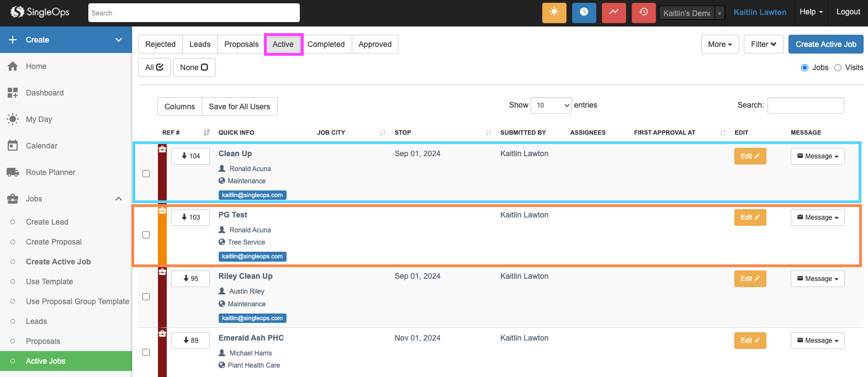Check the PG Test row checkbox

pos(146,235)
